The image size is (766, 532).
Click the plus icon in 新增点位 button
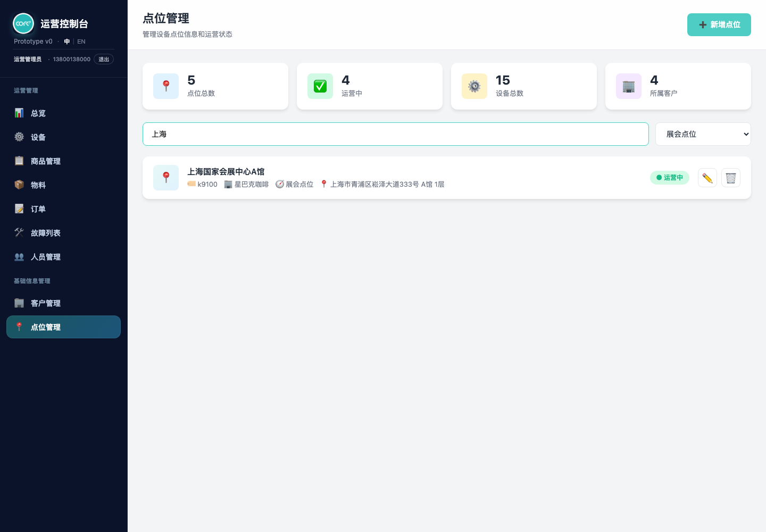click(x=703, y=25)
